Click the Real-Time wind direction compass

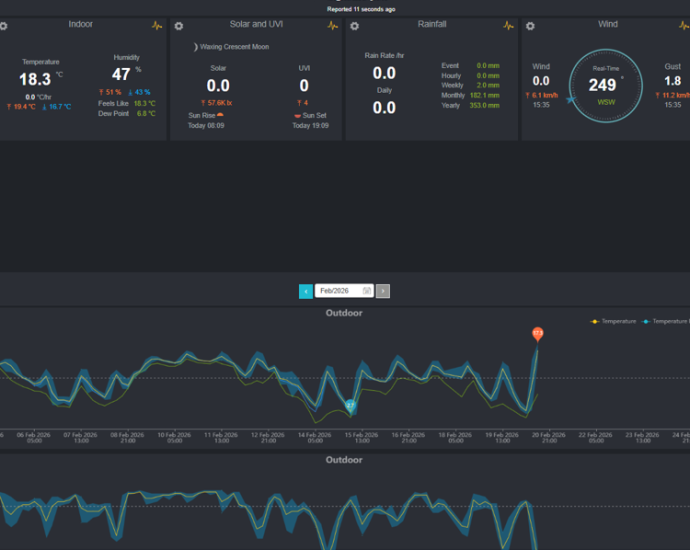click(607, 85)
